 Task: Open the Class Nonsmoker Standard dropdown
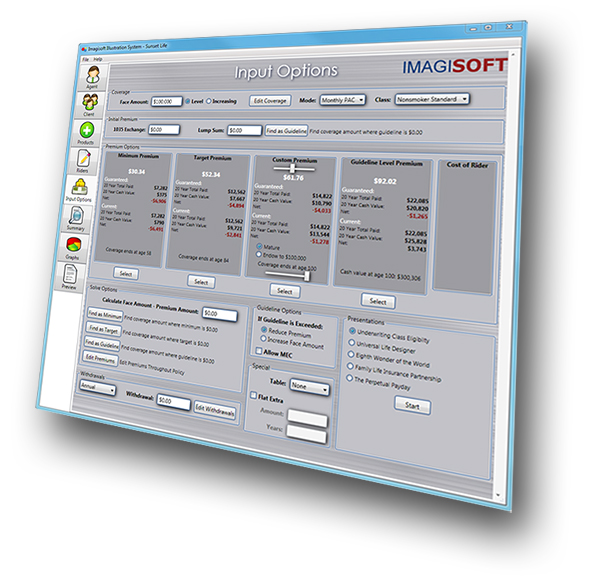pos(432,99)
